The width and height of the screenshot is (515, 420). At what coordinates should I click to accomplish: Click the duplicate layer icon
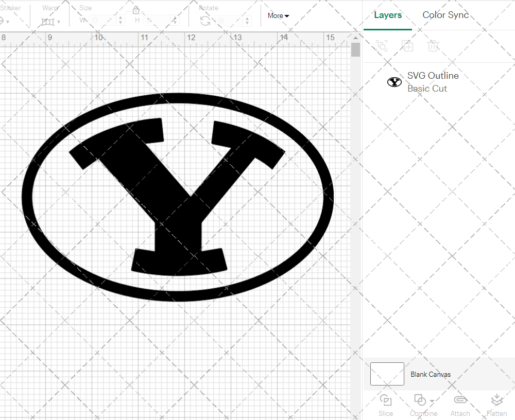pyautogui.click(x=407, y=46)
